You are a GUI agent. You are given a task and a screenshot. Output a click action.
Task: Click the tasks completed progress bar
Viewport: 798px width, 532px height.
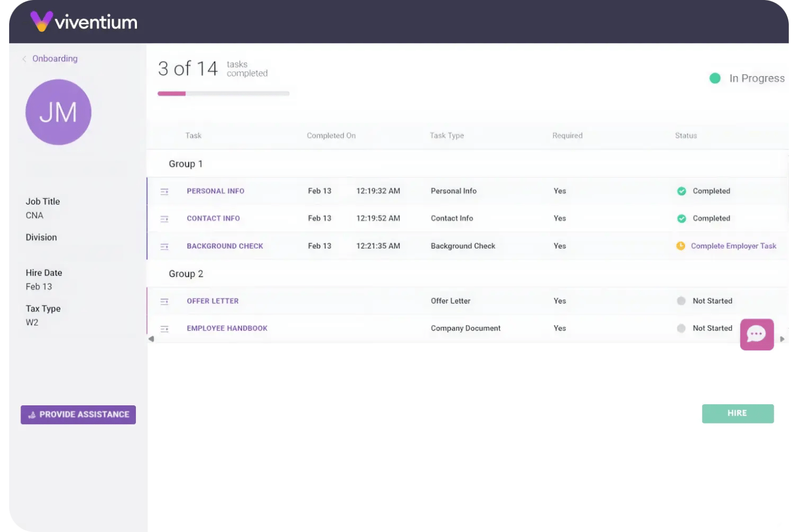click(x=223, y=94)
